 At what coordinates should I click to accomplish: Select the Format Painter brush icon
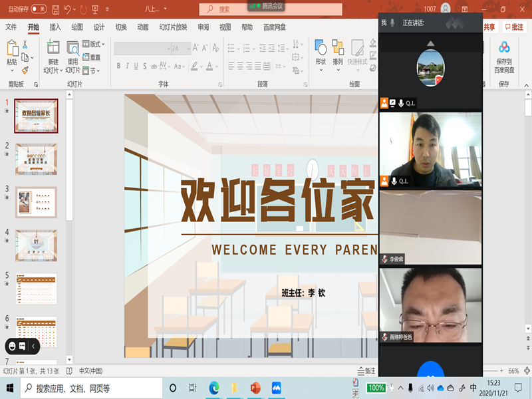25,69
